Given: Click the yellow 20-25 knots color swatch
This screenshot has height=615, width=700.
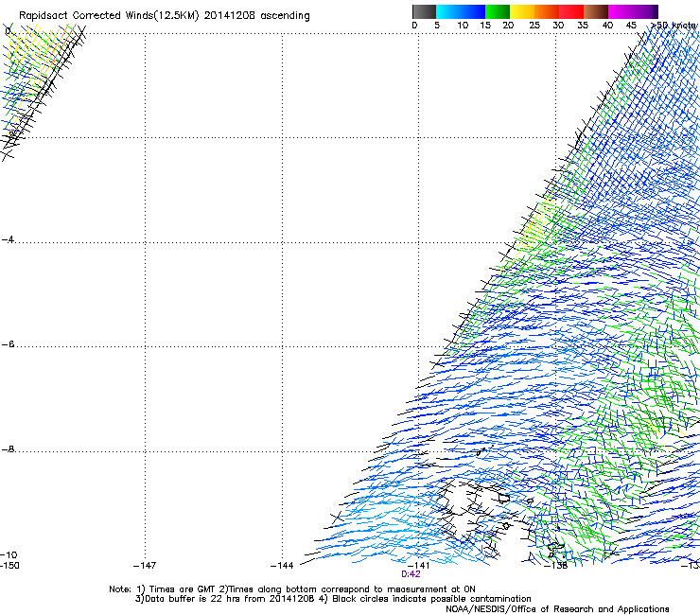Looking at the screenshot, I should pyautogui.click(x=522, y=11).
